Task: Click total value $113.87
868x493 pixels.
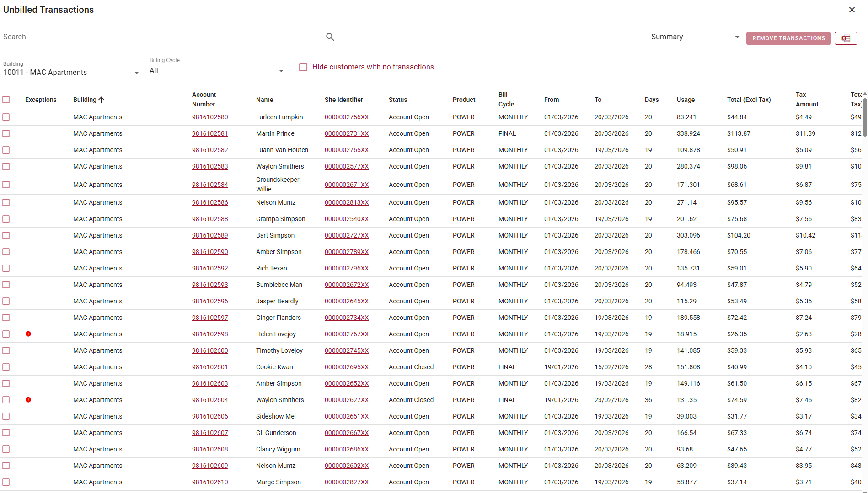Action: tap(739, 133)
